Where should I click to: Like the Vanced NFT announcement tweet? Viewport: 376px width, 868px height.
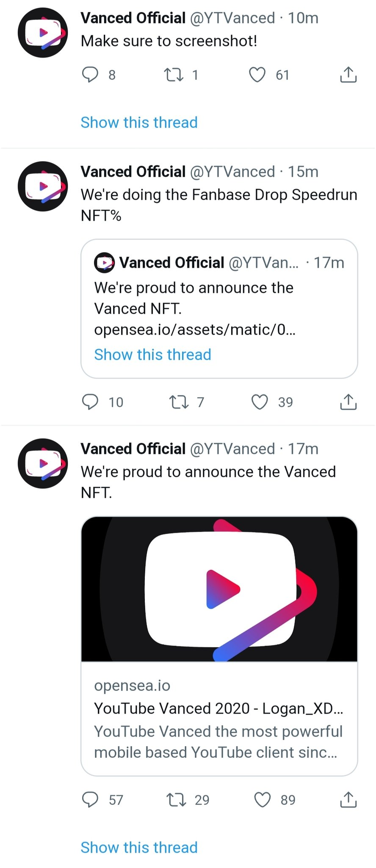(x=262, y=799)
